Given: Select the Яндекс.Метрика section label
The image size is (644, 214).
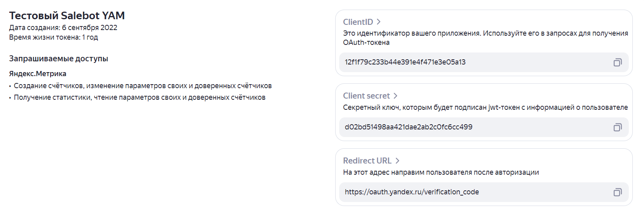Looking at the screenshot, I should pyautogui.click(x=38, y=74).
